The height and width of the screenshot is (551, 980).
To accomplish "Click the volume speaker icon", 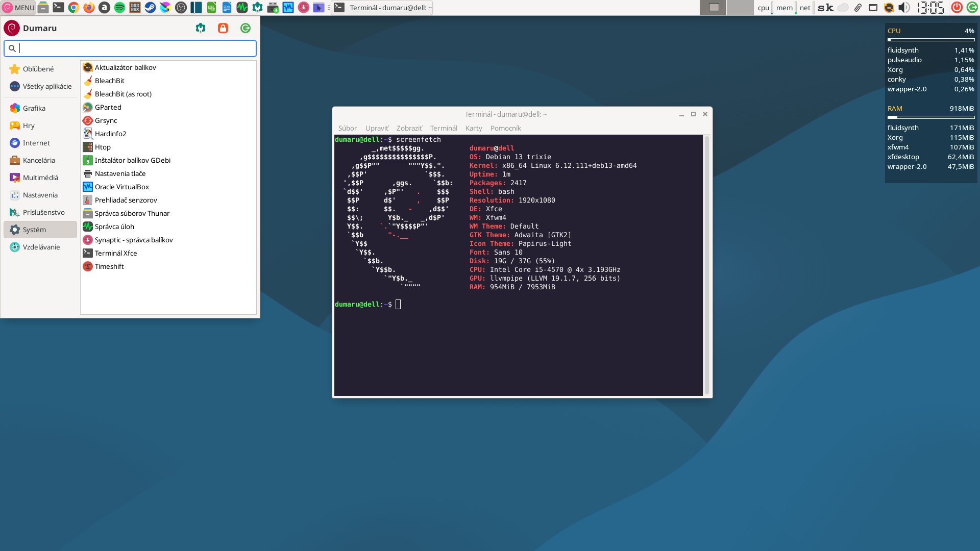I will [x=904, y=8].
